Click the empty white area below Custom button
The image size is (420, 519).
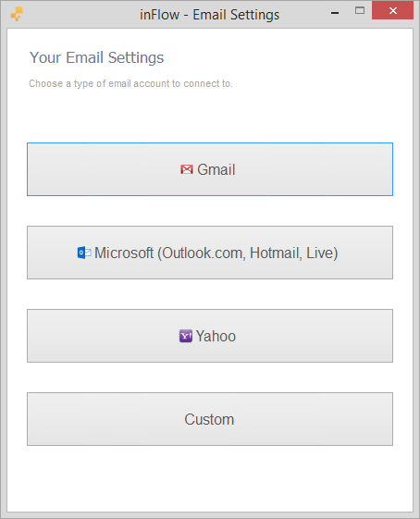click(210, 478)
